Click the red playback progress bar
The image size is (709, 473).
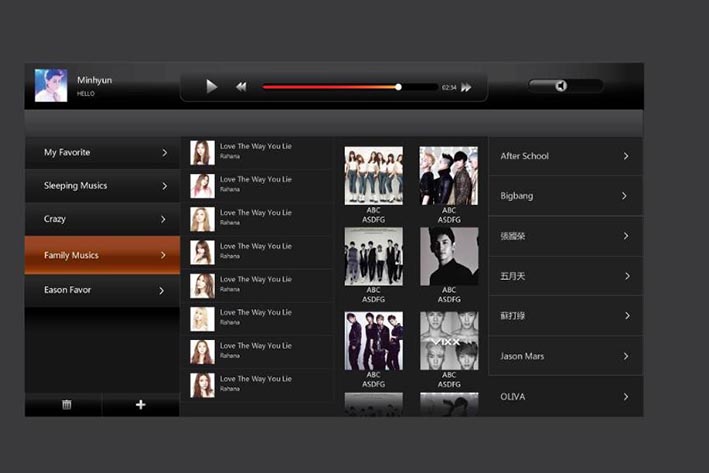(x=330, y=87)
